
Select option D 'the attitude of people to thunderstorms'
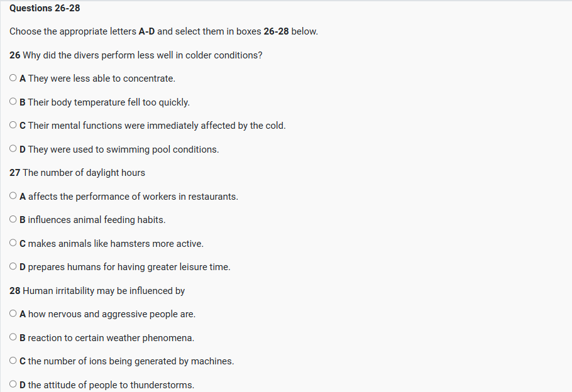tap(14, 385)
